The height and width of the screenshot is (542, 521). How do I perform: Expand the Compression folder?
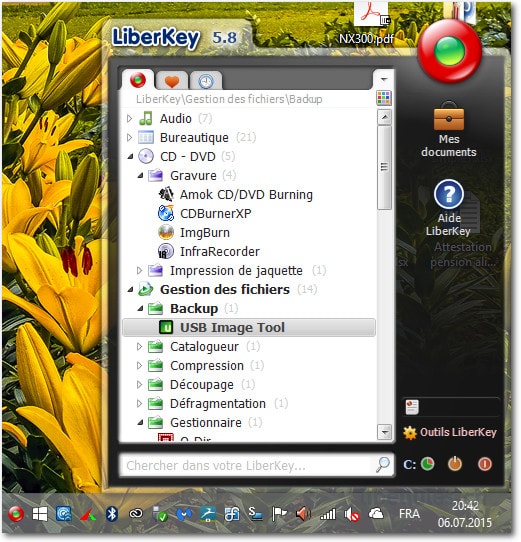140,365
